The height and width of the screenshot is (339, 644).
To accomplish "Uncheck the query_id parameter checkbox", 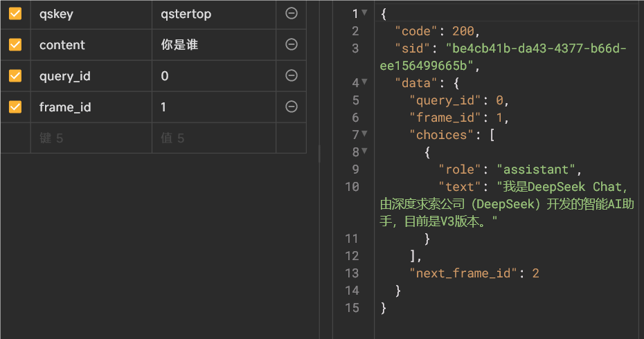I will 15,76.
